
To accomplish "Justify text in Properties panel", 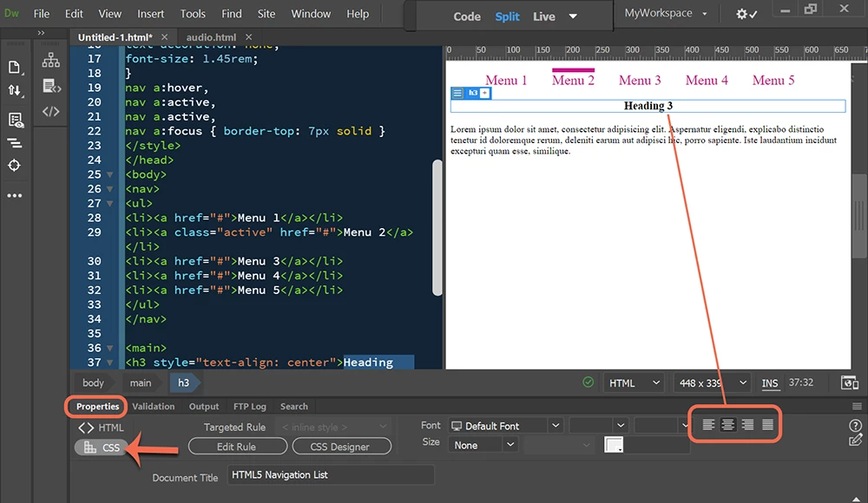I will [768, 425].
